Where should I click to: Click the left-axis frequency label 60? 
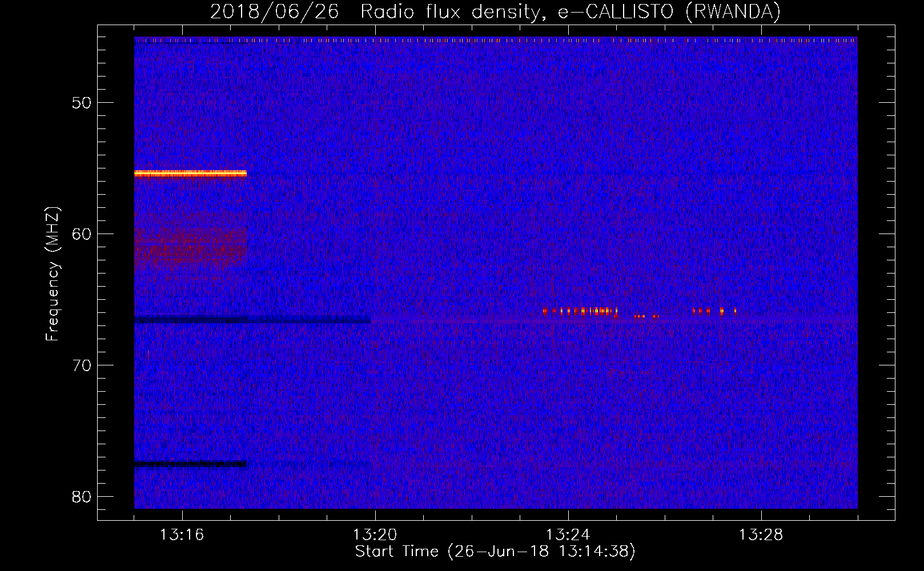(x=82, y=234)
